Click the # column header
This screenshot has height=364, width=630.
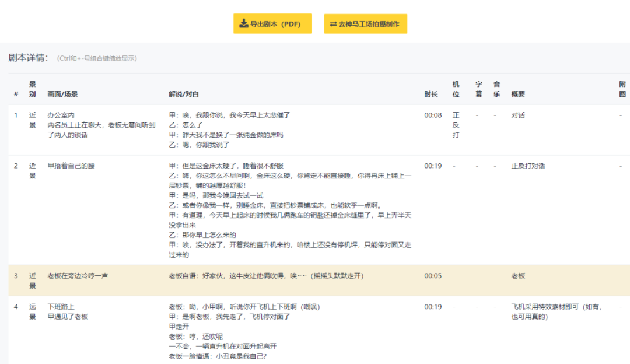point(16,94)
